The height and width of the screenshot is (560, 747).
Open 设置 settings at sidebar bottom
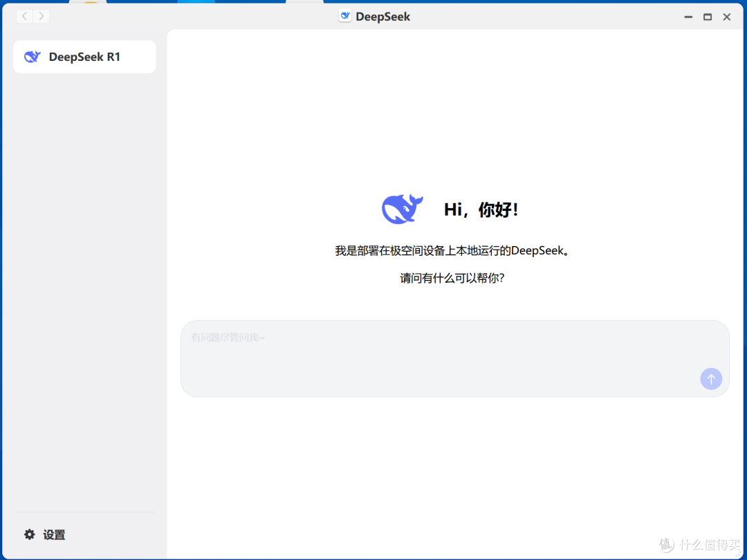(45, 534)
